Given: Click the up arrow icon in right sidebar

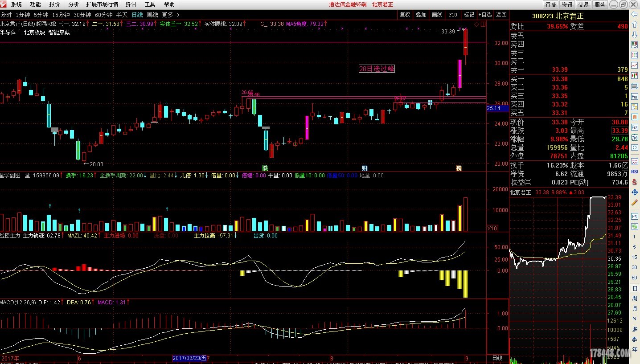Looking at the screenshot, I should (x=635, y=25).
